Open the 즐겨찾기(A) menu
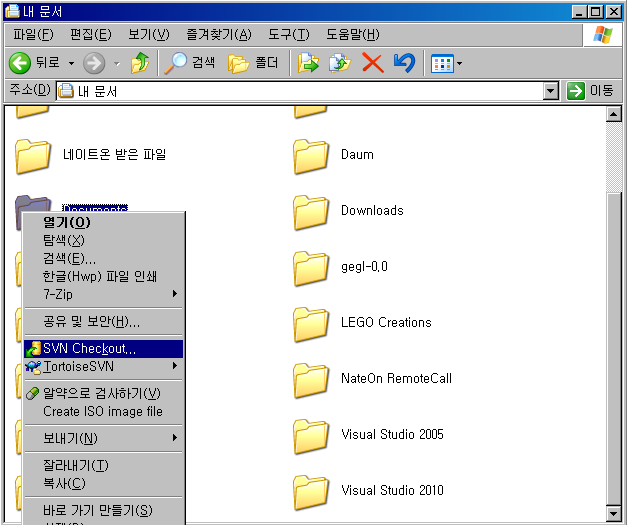 tap(219, 34)
